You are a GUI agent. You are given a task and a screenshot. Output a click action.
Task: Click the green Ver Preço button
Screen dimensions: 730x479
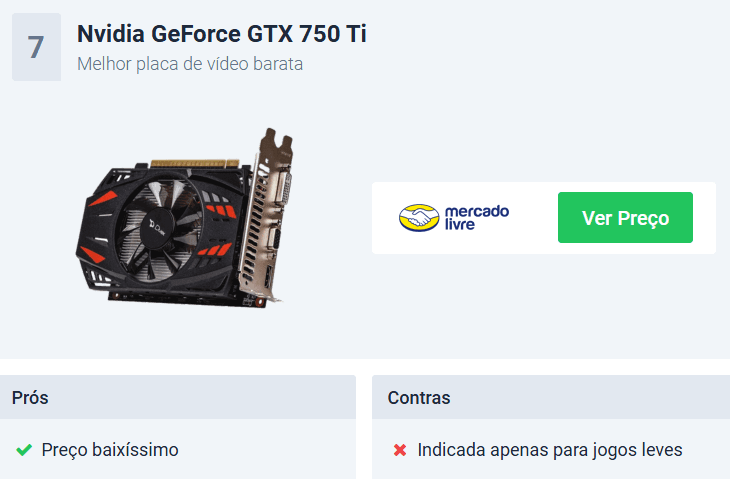[x=625, y=217]
